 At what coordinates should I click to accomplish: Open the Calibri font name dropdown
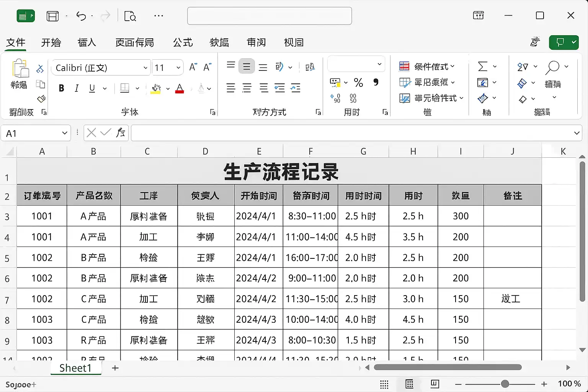(x=145, y=68)
